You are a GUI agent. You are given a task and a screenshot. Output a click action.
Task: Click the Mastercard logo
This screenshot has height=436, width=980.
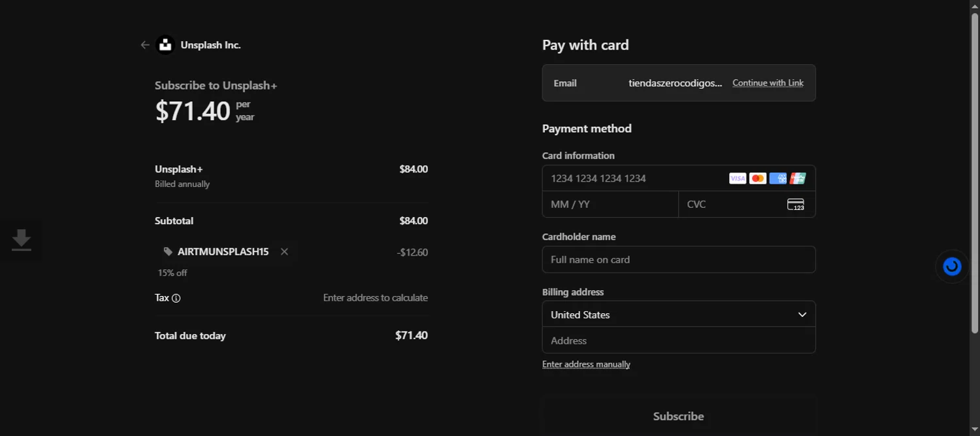coord(758,178)
